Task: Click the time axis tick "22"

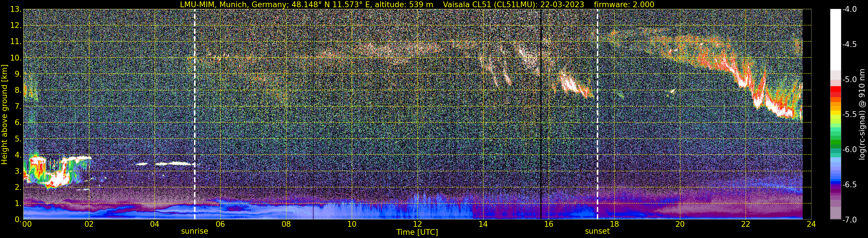Action: pos(746,224)
